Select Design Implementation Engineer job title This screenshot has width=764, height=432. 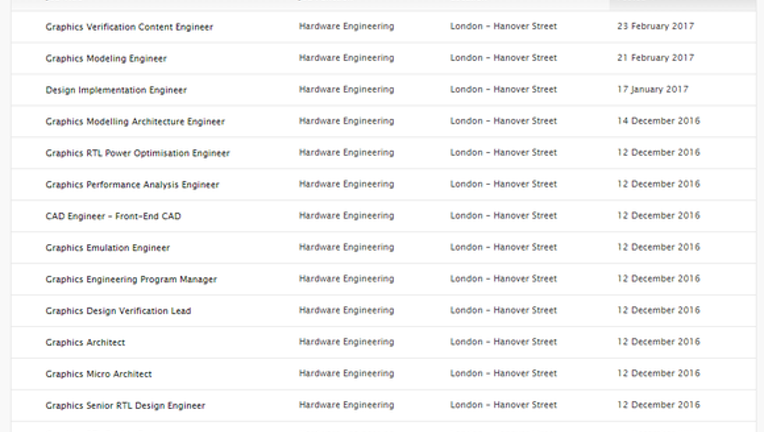pyautogui.click(x=116, y=90)
